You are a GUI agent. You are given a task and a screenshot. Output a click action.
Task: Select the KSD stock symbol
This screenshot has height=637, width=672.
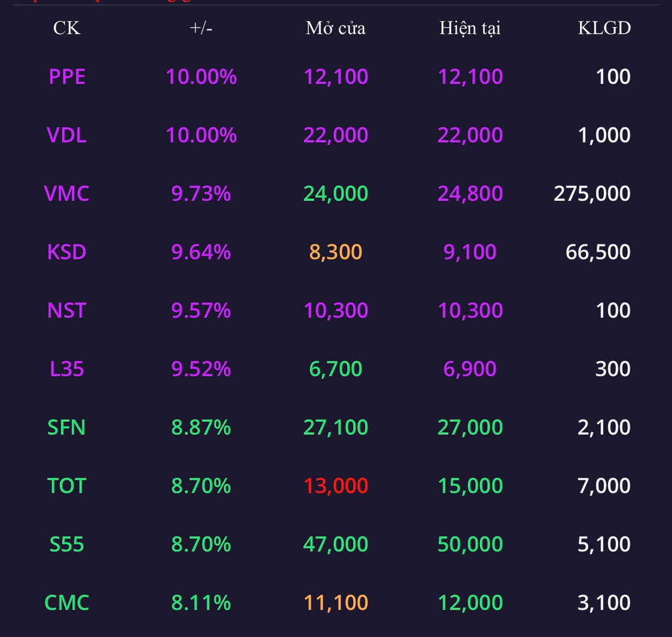tap(66, 252)
